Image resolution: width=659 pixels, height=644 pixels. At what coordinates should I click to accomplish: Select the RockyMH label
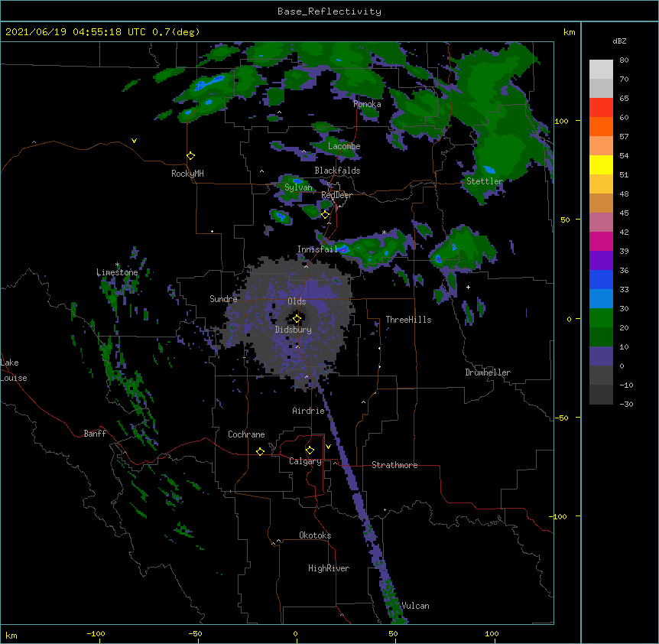187,173
